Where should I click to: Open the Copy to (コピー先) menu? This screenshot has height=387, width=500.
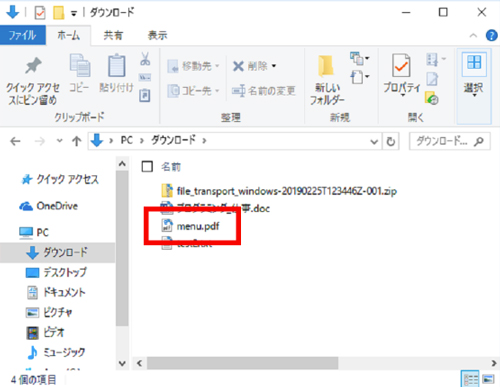193,90
